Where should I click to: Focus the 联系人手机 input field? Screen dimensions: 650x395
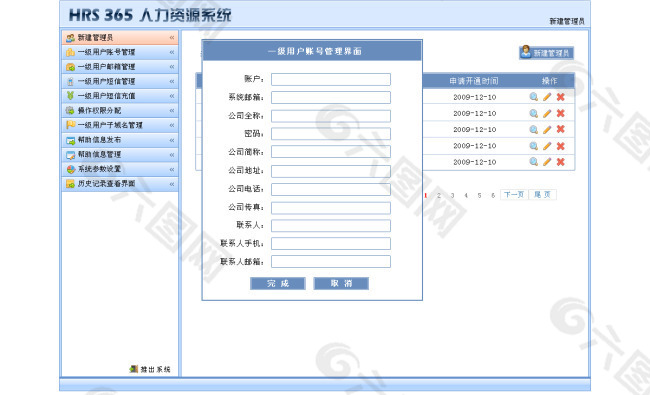pyautogui.click(x=331, y=243)
